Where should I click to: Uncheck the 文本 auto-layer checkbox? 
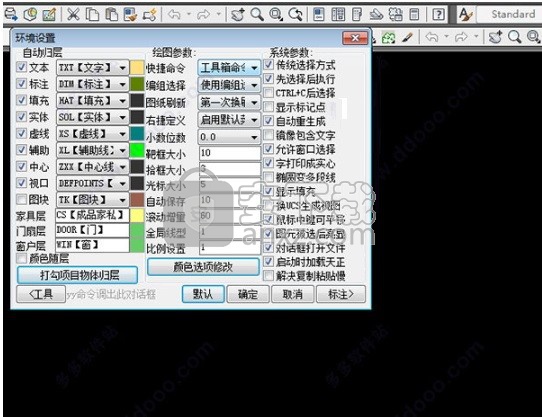(21, 67)
